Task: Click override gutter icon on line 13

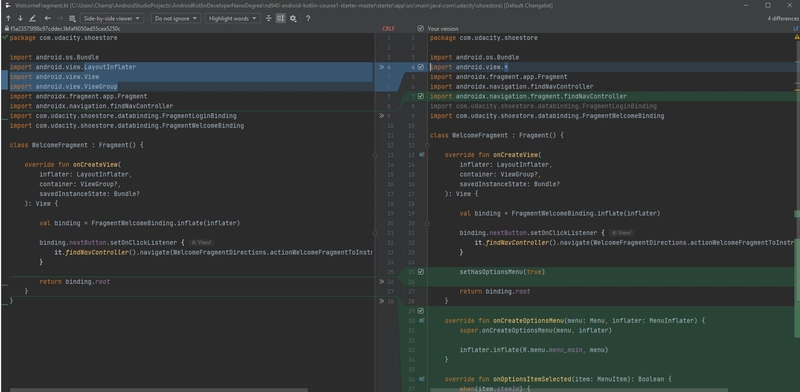Action: (421, 155)
